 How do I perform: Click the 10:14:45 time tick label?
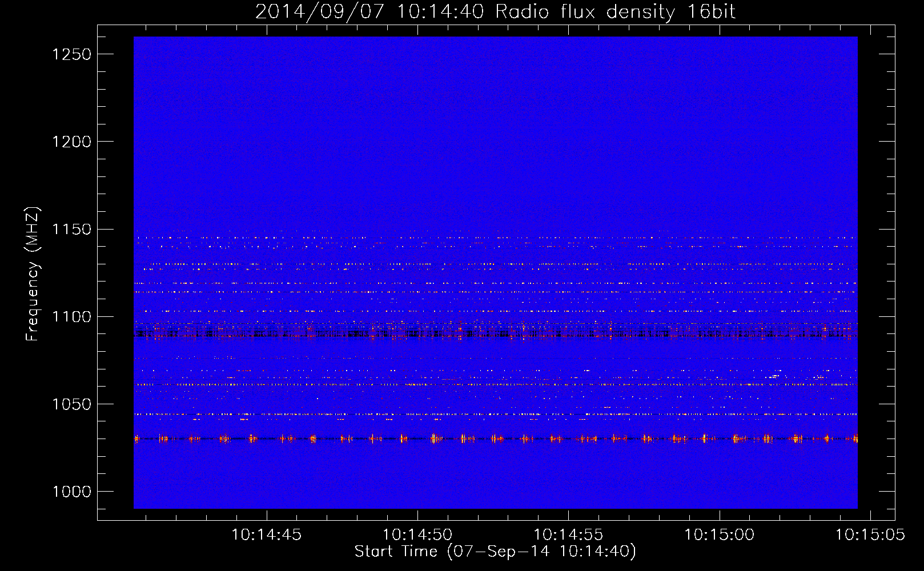(266, 535)
